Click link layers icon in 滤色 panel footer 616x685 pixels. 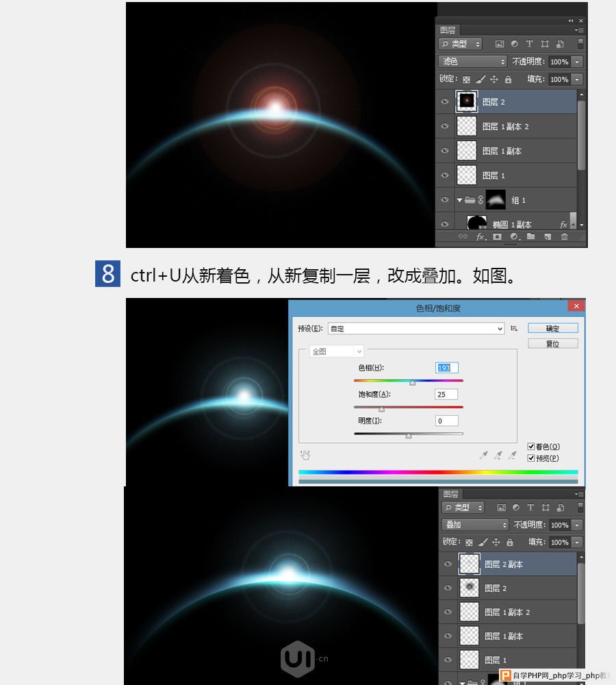tap(463, 236)
